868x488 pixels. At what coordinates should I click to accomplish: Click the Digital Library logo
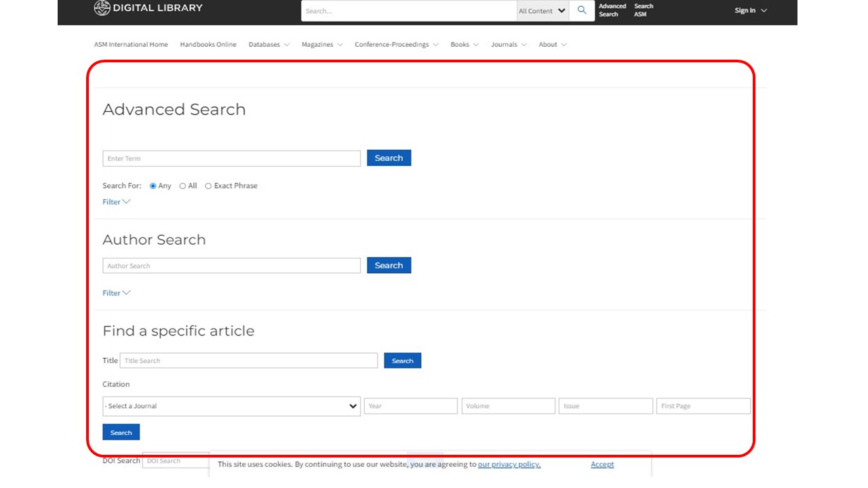pos(148,8)
